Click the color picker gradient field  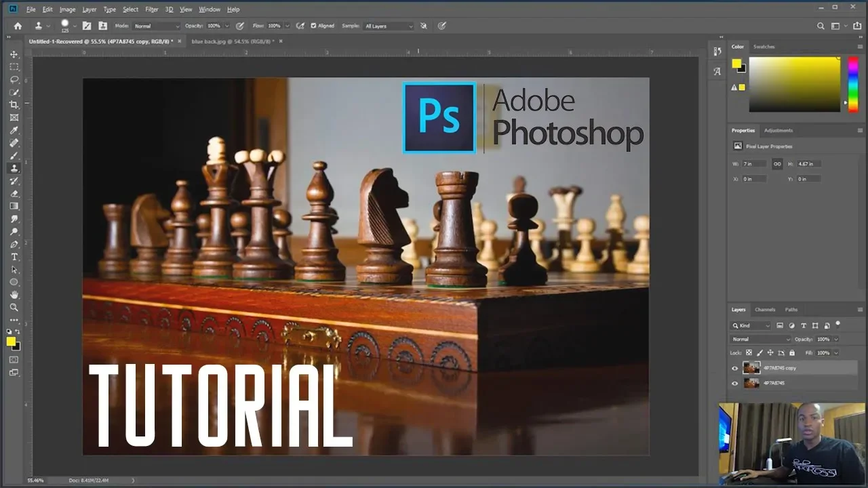[794, 84]
